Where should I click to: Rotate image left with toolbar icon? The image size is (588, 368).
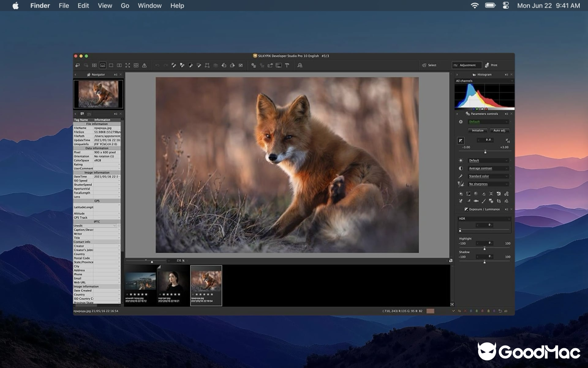pyautogui.click(x=224, y=65)
